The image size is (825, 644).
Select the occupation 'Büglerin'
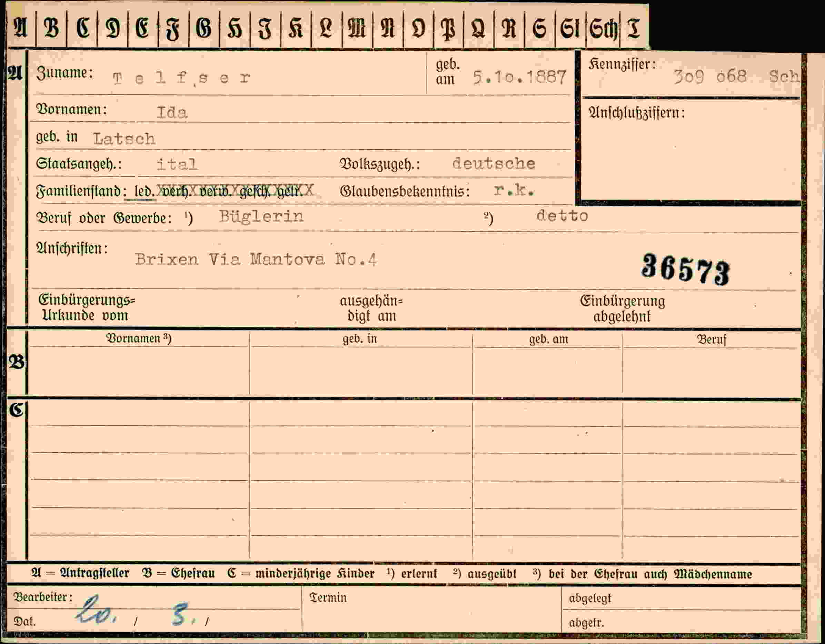coord(261,216)
